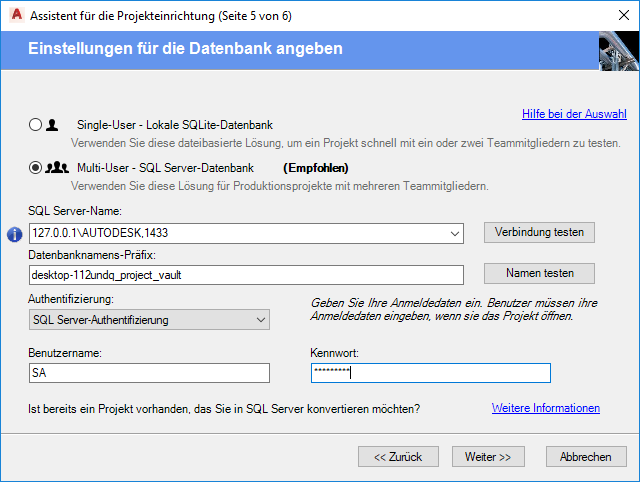Click the Benutzername: label
The image size is (640, 482).
(x=65, y=353)
